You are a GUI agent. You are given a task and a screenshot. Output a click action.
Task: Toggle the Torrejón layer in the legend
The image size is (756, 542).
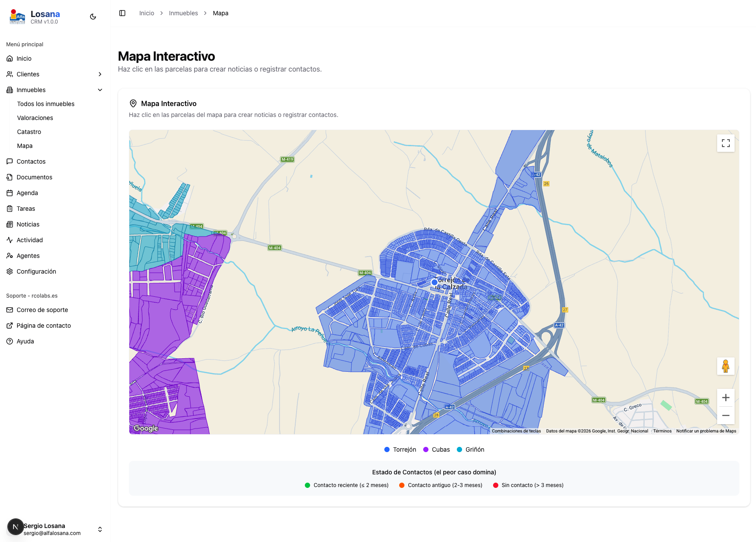pos(400,449)
